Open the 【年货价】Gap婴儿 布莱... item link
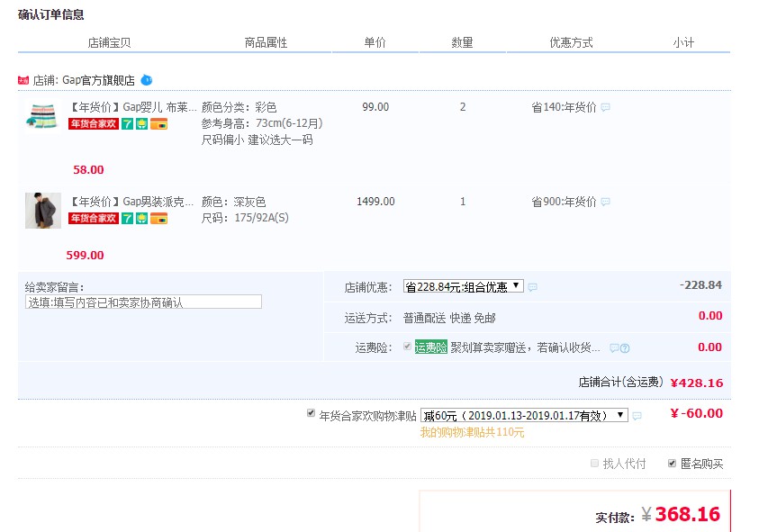The width and height of the screenshot is (768, 532). tap(132, 107)
